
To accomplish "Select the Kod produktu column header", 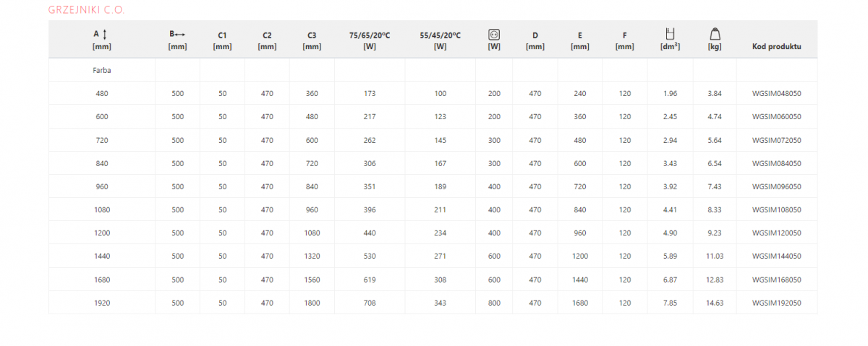I will 776,47.
